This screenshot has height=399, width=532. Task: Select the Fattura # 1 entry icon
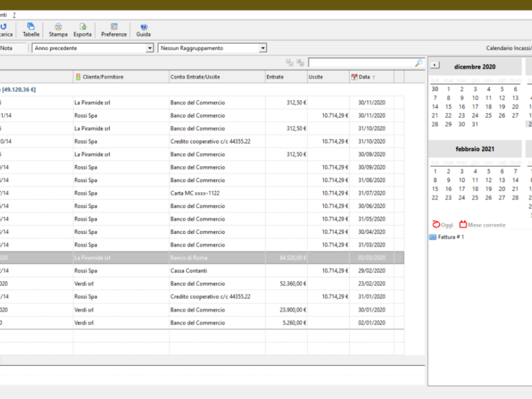pyautogui.click(x=433, y=237)
